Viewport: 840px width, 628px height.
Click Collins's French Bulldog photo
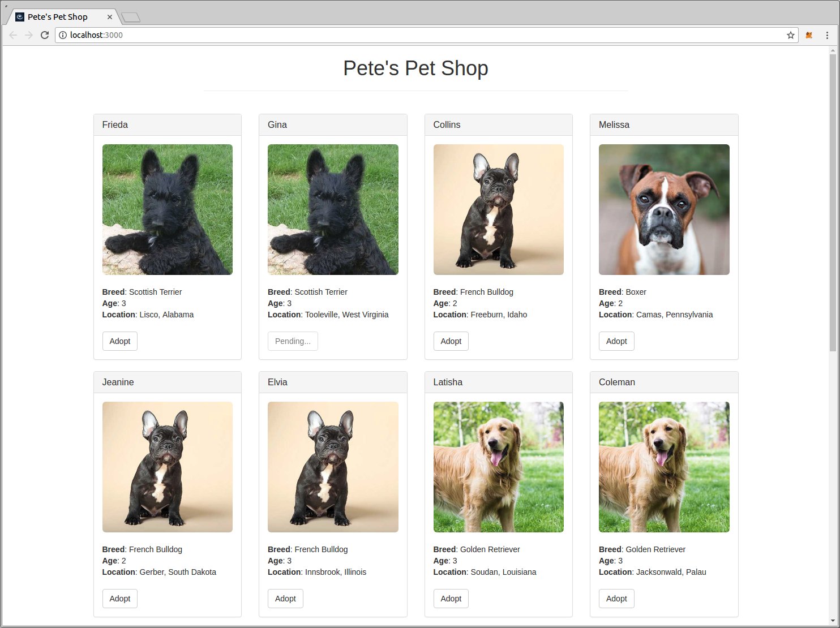(498, 209)
